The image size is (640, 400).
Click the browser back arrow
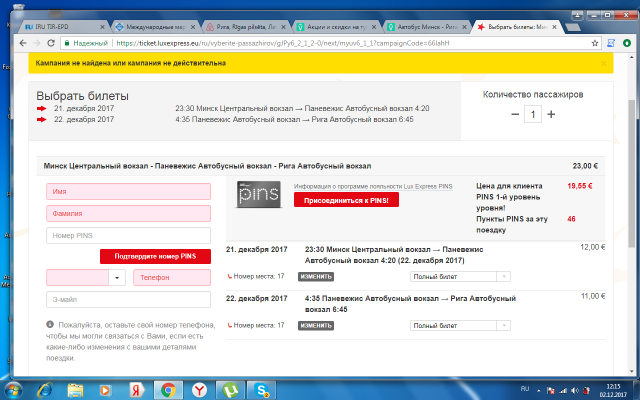23,43
